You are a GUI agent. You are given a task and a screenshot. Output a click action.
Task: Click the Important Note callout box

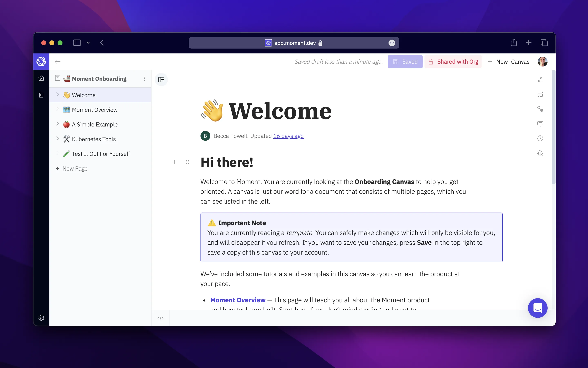(x=351, y=237)
